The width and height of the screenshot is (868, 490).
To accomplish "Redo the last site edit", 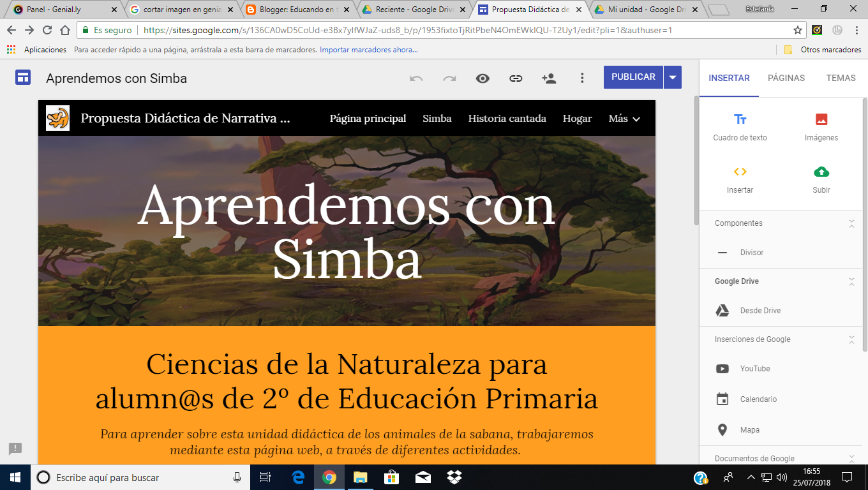I will [449, 78].
